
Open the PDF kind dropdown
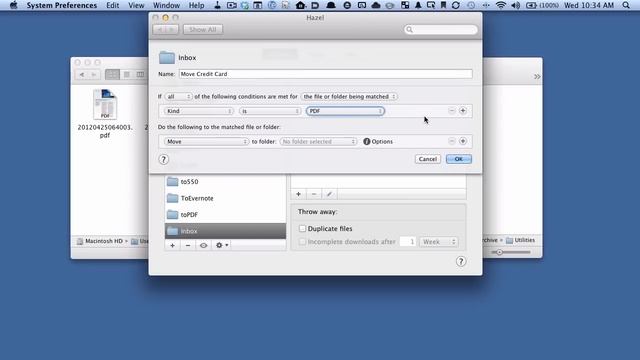pos(345,111)
